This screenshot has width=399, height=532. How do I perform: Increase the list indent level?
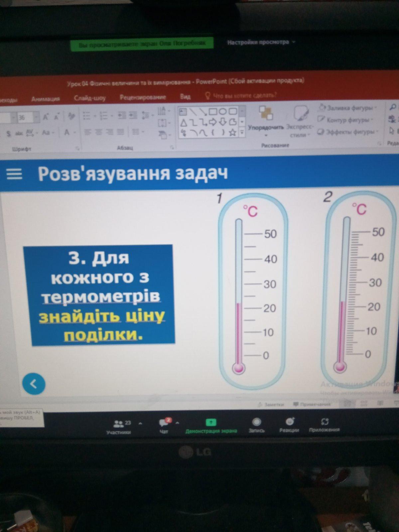click(x=133, y=115)
